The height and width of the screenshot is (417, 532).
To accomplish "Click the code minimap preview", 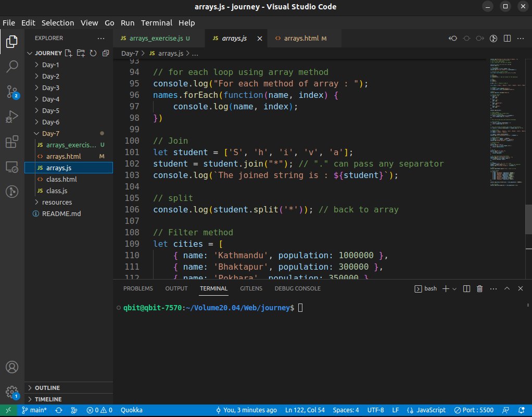I will (x=507, y=122).
